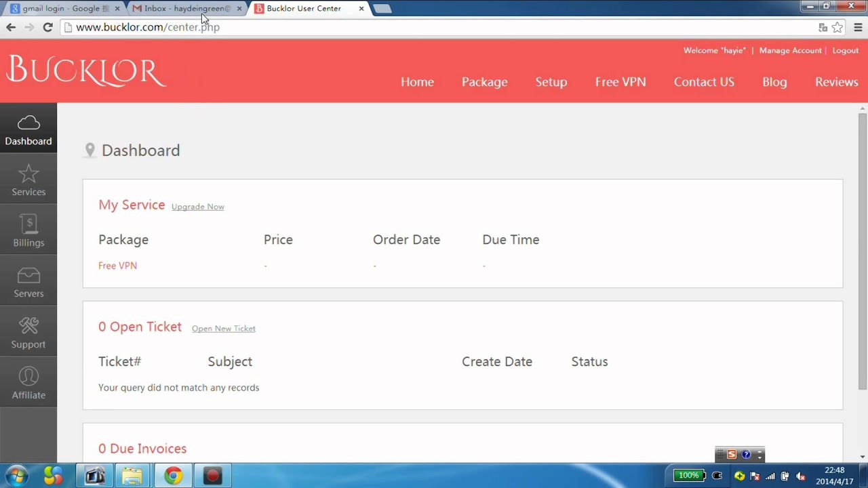Click the Create Date column header
868x488 pixels.
point(497,362)
